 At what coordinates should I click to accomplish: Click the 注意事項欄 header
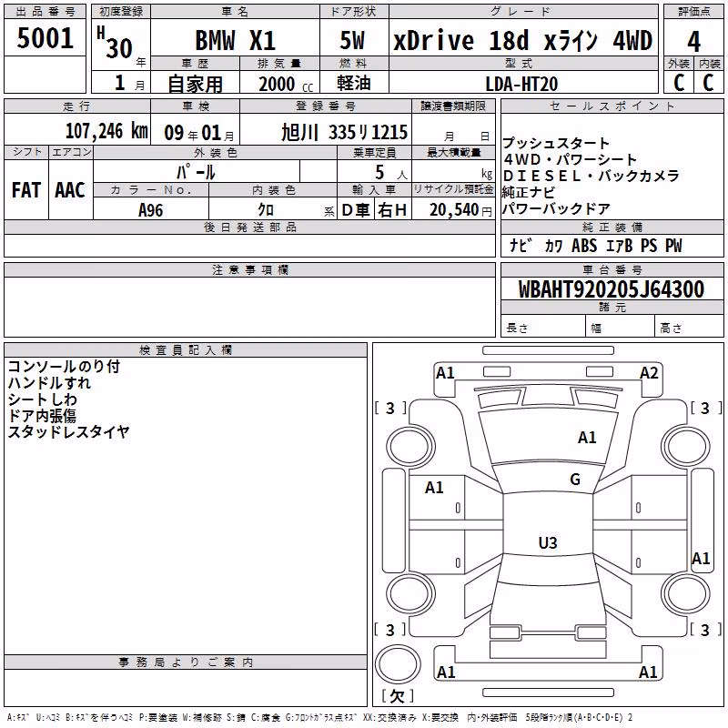click(250, 269)
